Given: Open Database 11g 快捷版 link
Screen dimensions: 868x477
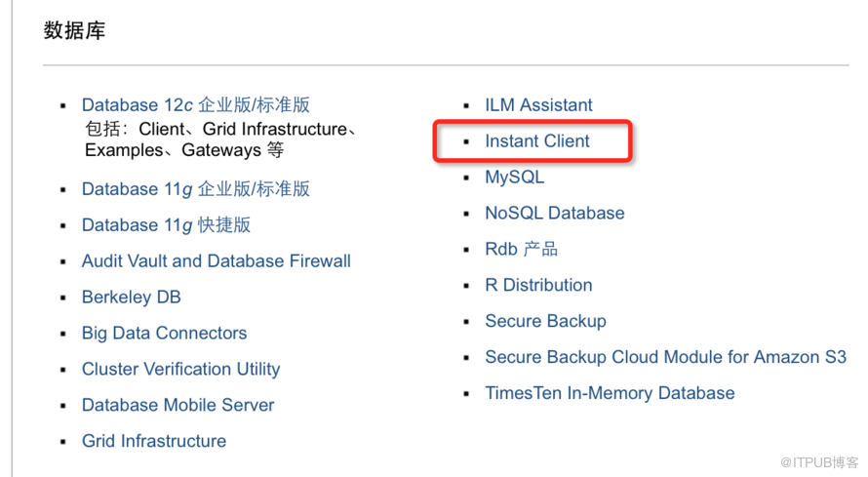Looking at the screenshot, I should tap(166, 225).
